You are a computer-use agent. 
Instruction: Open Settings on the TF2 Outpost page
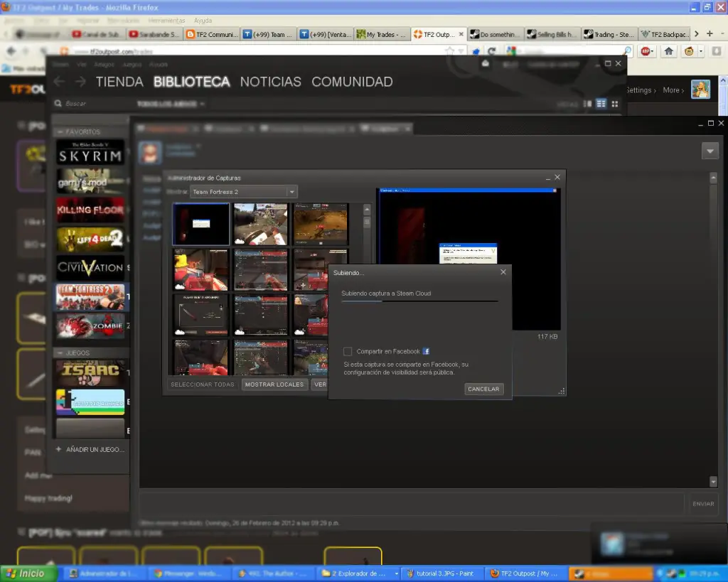click(641, 90)
